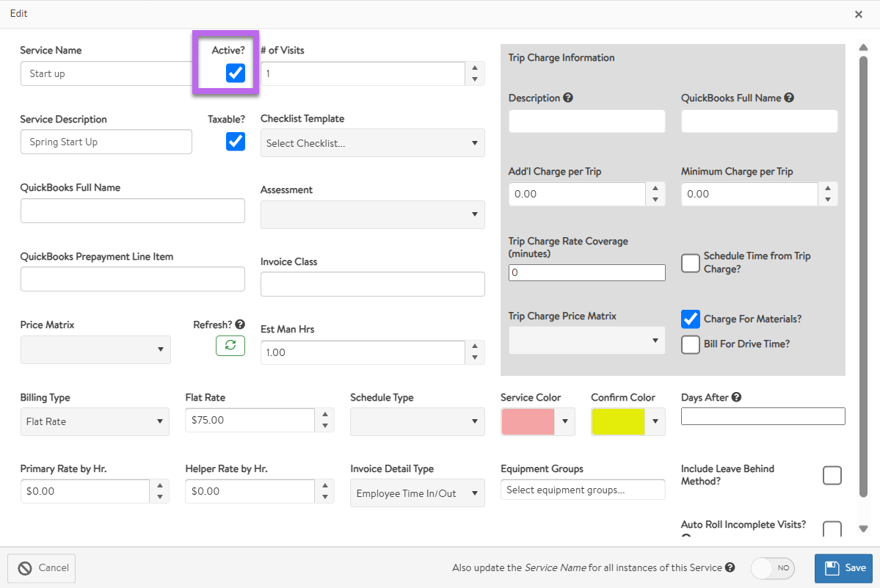Increase the number of visits with up arrow
880x588 pixels.
pos(475,68)
